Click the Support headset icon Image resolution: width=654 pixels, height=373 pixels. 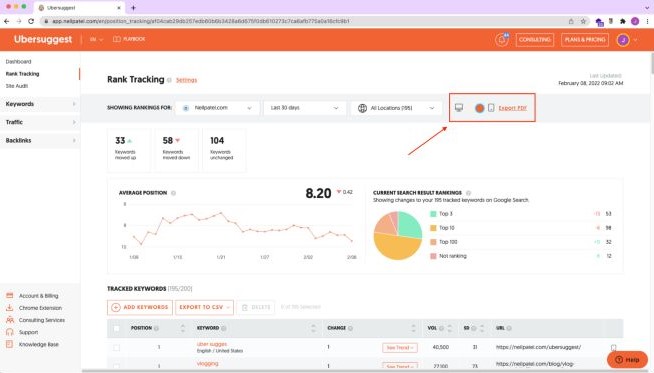[x=10, y=332]
